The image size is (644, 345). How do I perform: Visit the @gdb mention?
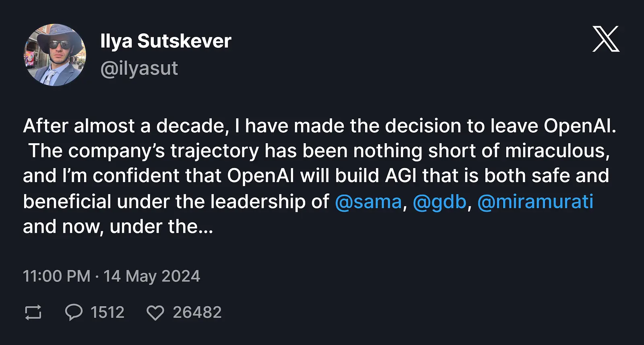[440, 201]
